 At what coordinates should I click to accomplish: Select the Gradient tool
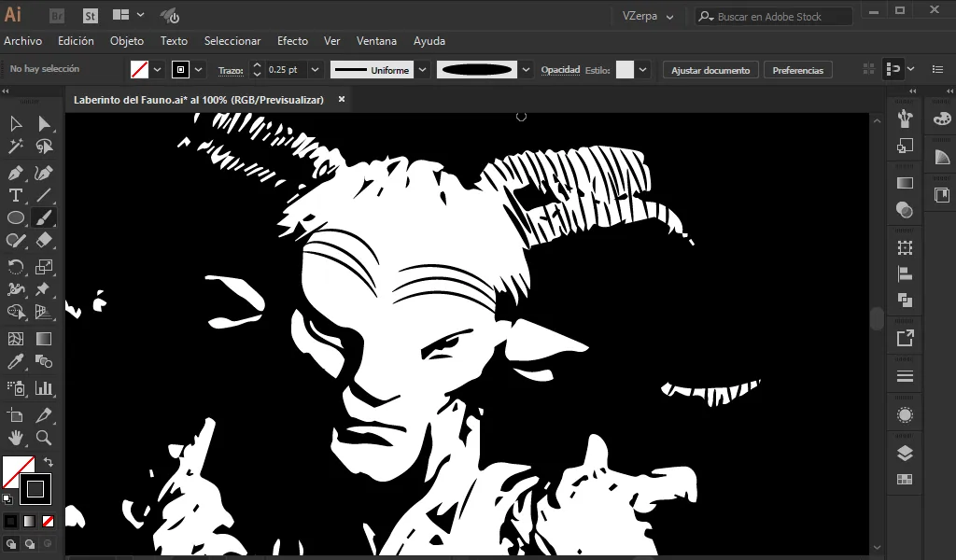click(x=44, y=339)
